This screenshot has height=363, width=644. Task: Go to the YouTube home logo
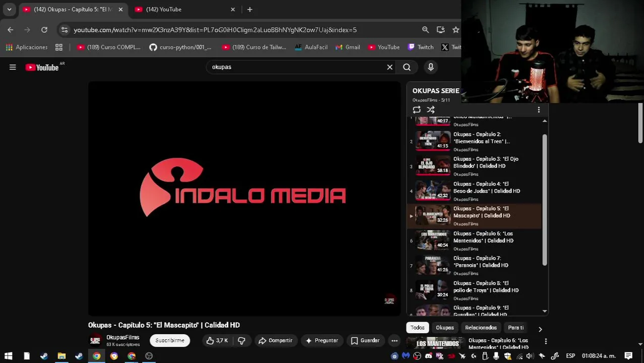coord(42,68)
